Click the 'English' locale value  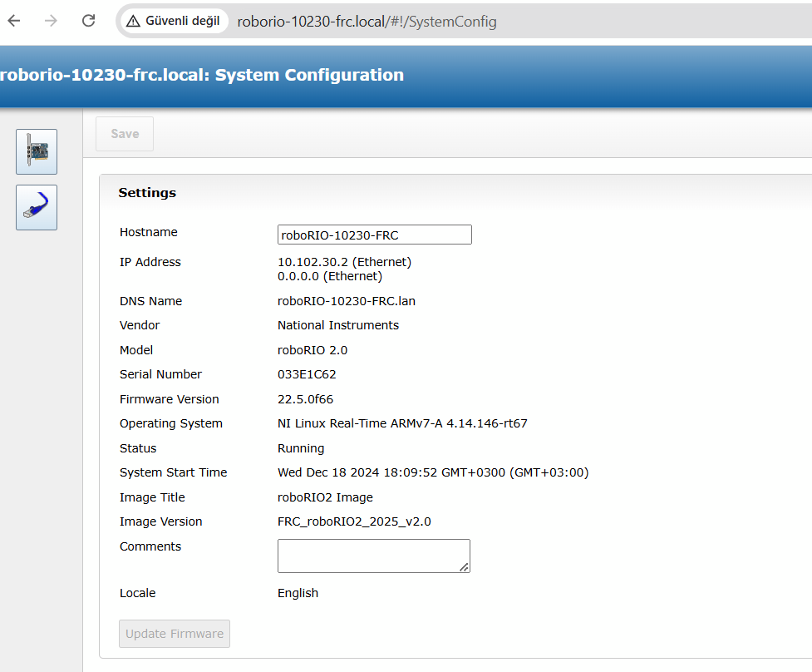point(298,593)
